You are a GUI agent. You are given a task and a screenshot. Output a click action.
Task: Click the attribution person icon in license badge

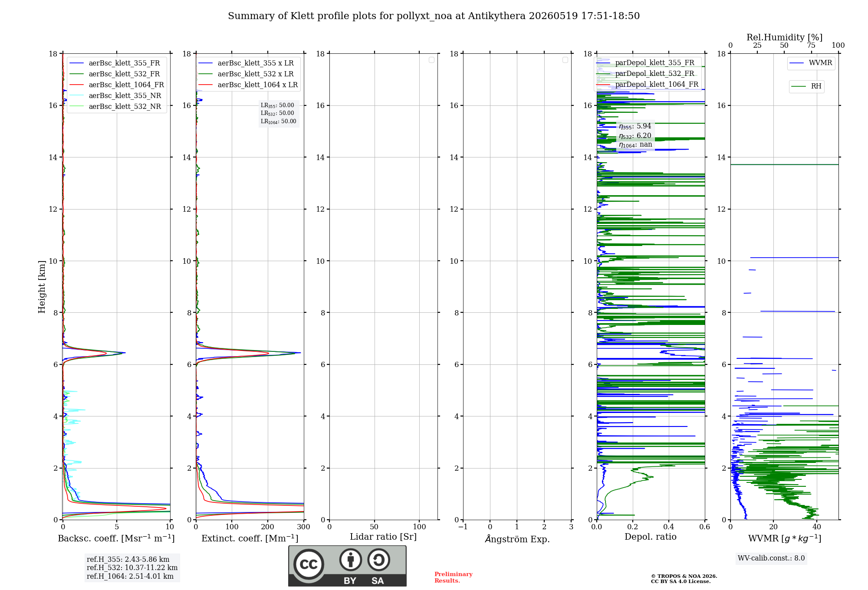click(351, 560)
